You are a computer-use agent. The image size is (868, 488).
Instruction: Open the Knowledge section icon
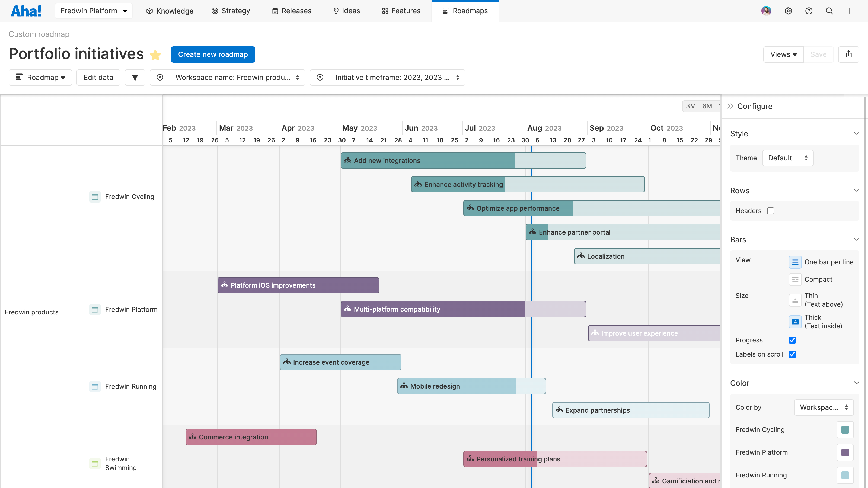pyautogui.click(x=149, y=11)
